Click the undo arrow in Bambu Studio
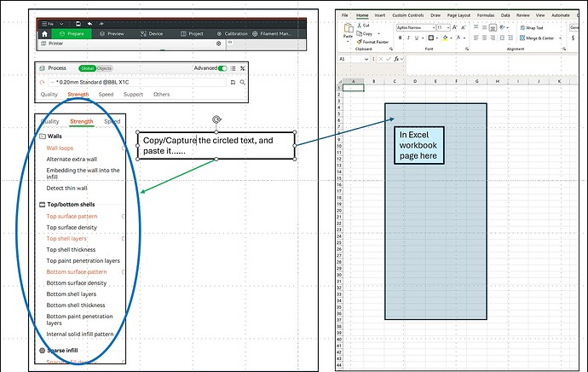 point(89,24)
